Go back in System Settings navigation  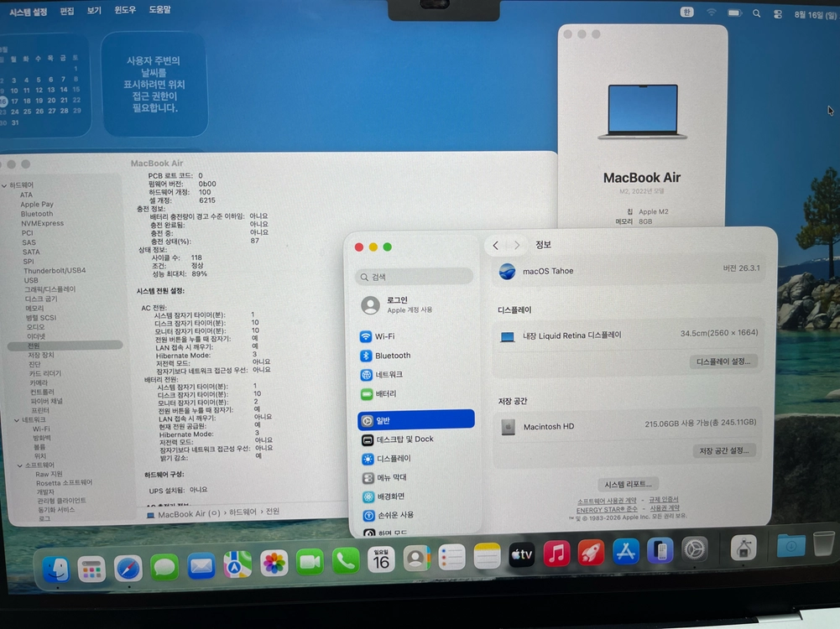pos(496,246)
